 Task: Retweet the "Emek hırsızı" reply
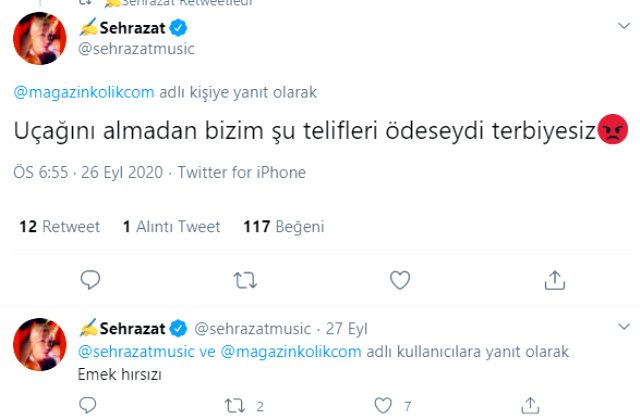(x=233, y=406)
